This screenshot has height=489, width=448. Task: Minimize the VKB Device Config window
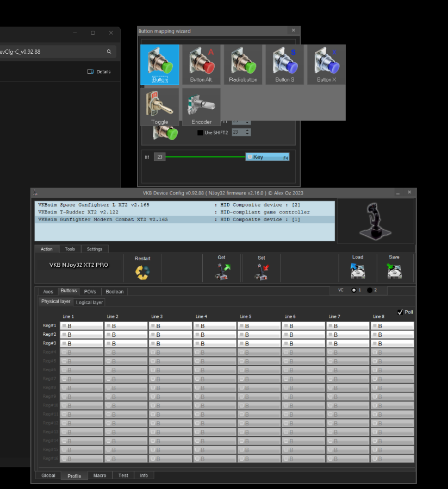pyautogui.click(x=398, y=193)
